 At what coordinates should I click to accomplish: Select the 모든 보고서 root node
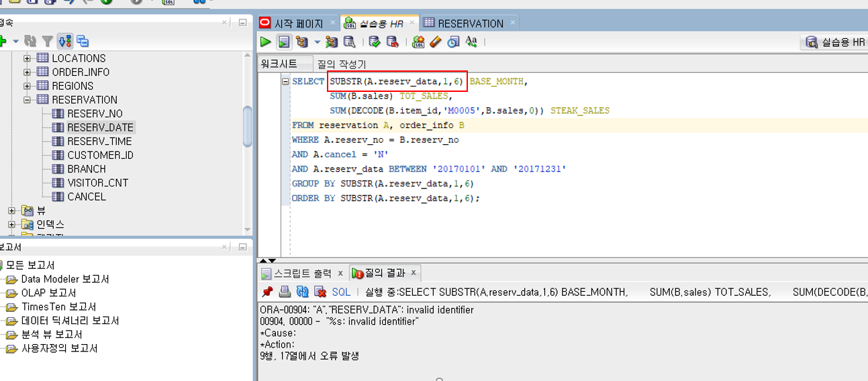pos(30,265)
